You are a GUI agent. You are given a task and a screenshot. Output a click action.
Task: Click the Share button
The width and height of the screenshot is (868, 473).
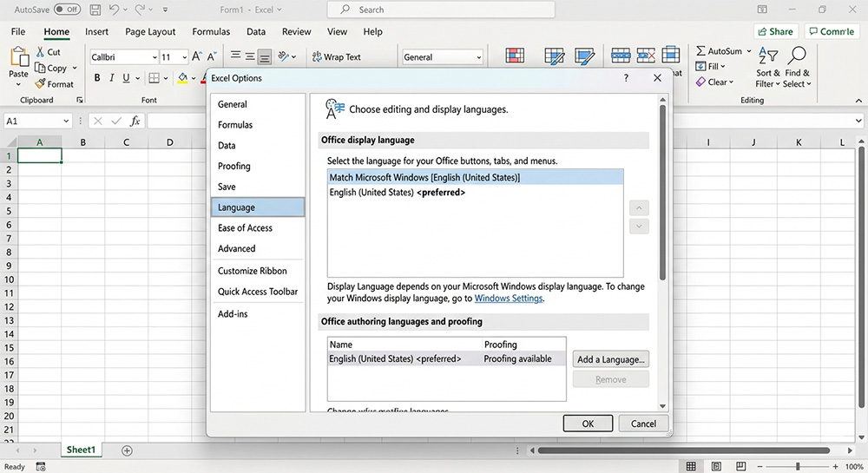click(x=775, y=31)
